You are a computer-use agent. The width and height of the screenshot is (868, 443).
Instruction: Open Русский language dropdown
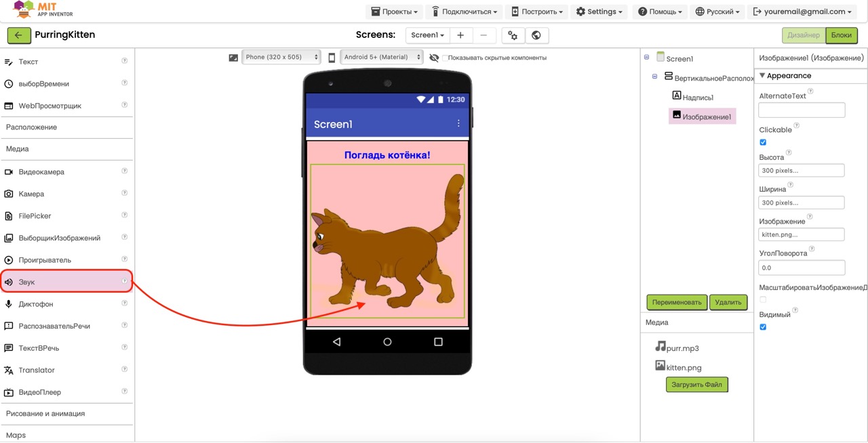tap(718, 12)
